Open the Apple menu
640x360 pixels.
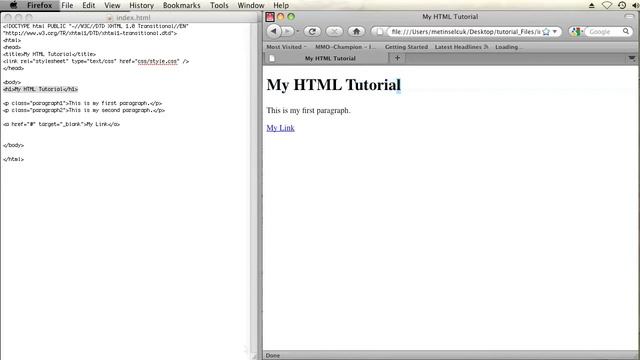point(13,5)
